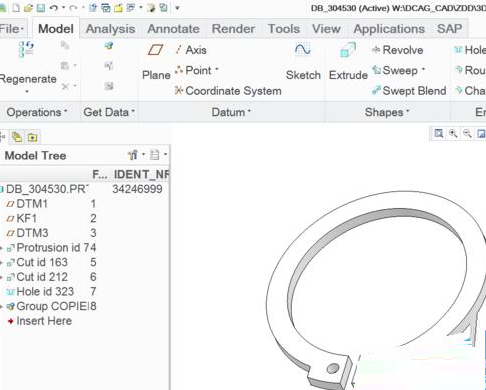This screenshot has height=390, width=486.
Task: Open the Sketch tool
Action: [x=303, y=62]
